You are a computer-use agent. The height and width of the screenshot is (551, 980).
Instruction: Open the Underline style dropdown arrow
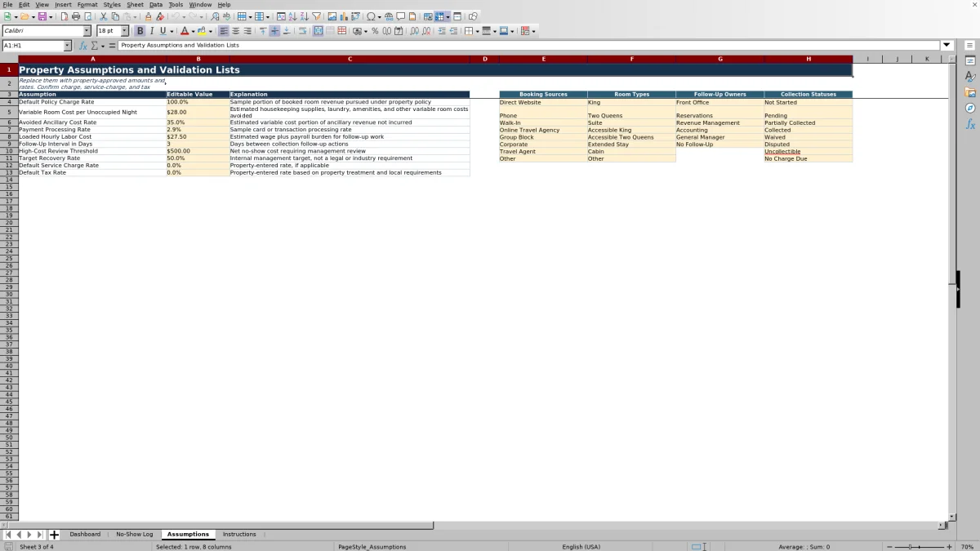[171, 31]
